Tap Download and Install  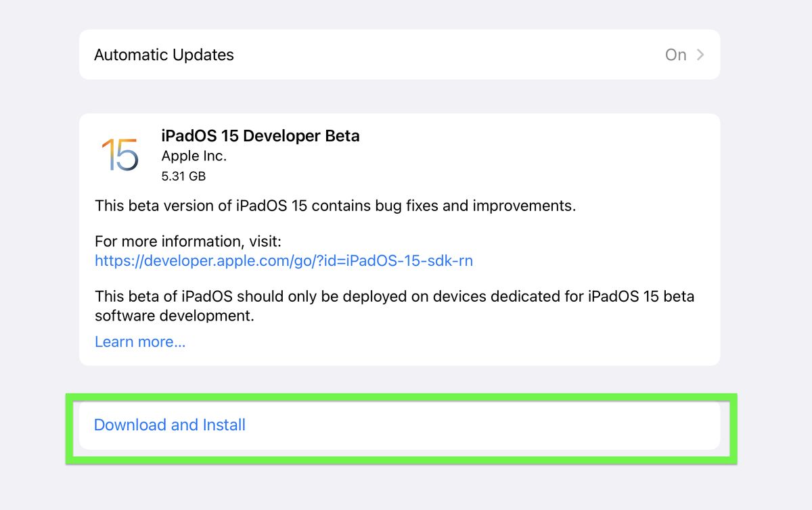[169, 425]
